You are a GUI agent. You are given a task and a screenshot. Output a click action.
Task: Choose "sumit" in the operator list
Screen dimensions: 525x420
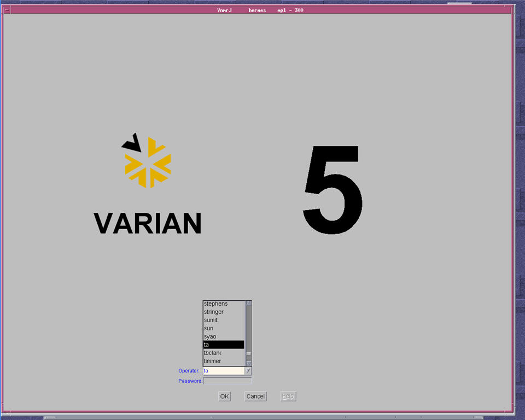224,320
